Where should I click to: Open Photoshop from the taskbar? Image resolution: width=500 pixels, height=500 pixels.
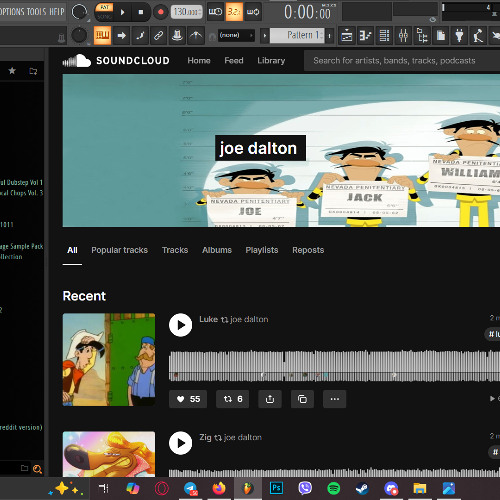coord(276,488)
